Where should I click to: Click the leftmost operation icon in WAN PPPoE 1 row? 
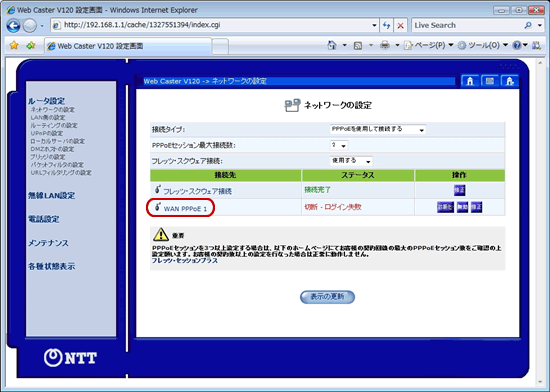[x=445, y=207]
